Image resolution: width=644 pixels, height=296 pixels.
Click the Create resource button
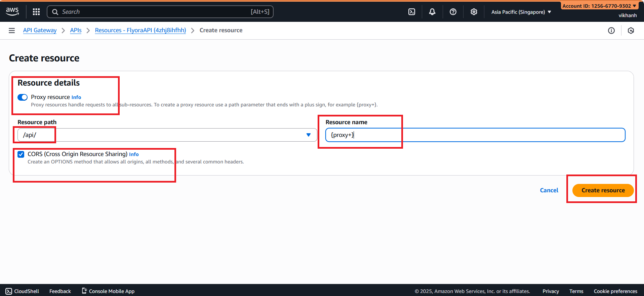[603, 190]
